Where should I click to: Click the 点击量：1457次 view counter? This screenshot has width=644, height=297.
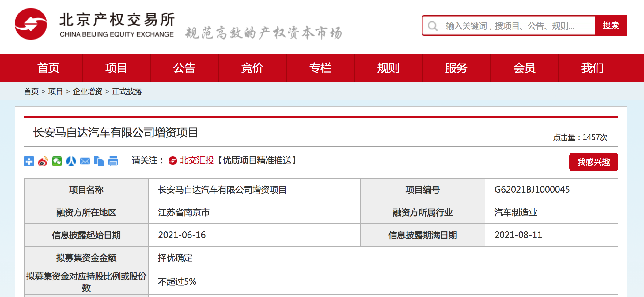[580, 137]
